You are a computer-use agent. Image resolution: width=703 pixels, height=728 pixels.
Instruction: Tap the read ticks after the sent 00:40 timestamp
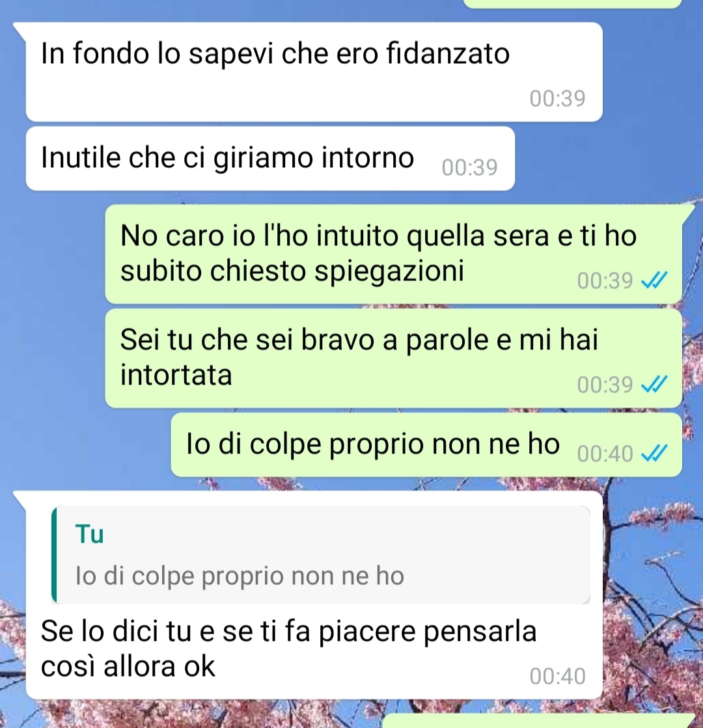click(654, 453)
